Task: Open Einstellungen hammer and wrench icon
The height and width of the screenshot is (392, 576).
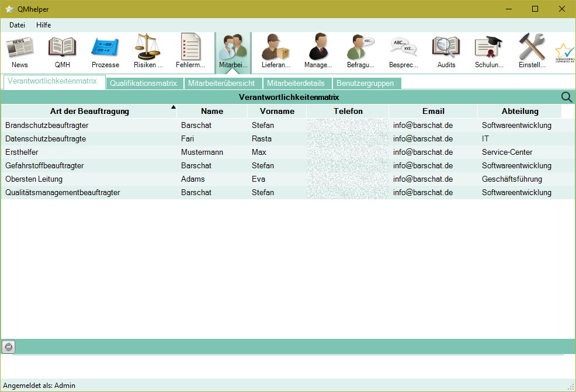Action: [532, 51]
